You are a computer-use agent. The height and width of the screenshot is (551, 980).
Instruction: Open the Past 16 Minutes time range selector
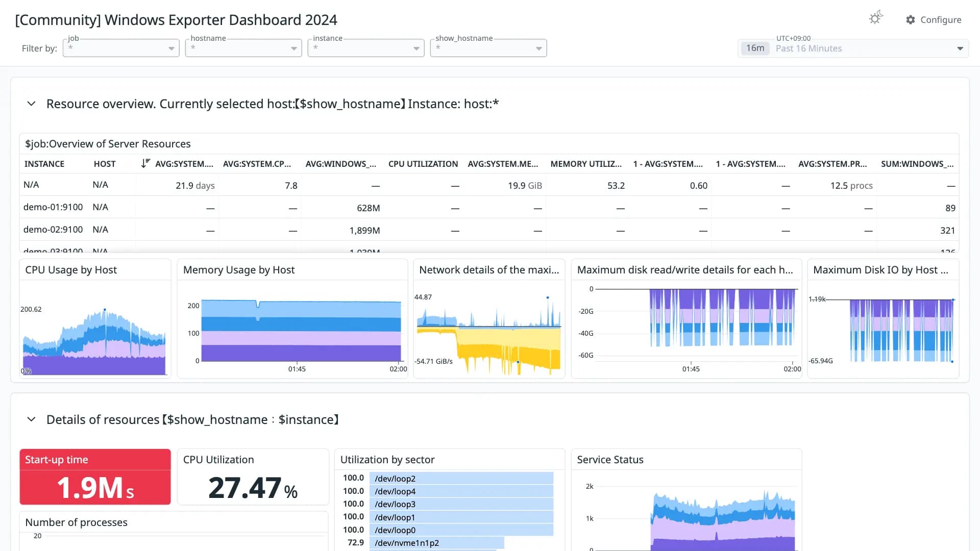click(x=853, y=48)
